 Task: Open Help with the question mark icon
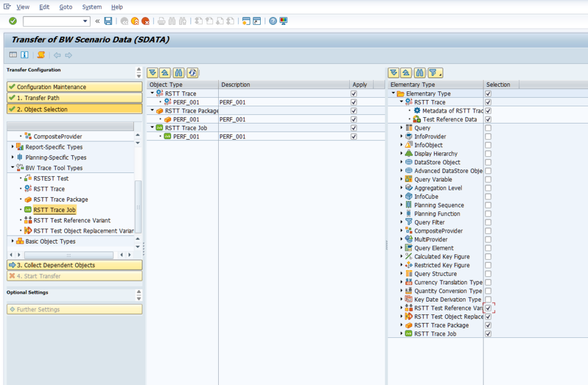(273, 21)
